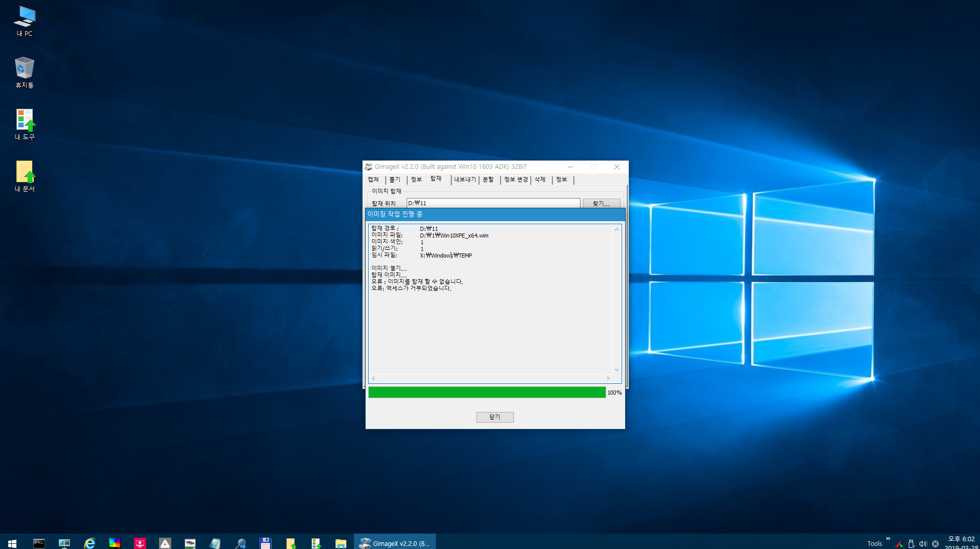
Task: Click the red-green triangle tray icon
Action: 899,544
